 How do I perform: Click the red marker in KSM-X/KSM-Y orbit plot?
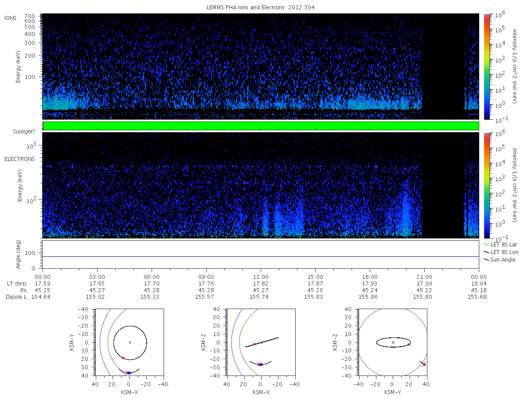[x=123, y=358]
